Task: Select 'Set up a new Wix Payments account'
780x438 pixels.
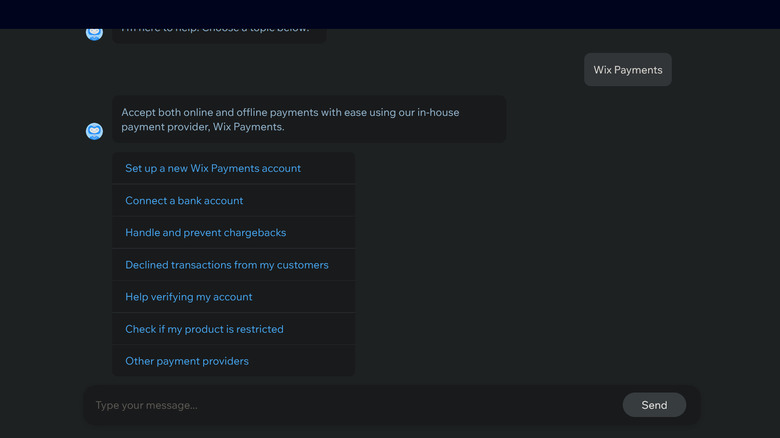Action: pos(234,168)
